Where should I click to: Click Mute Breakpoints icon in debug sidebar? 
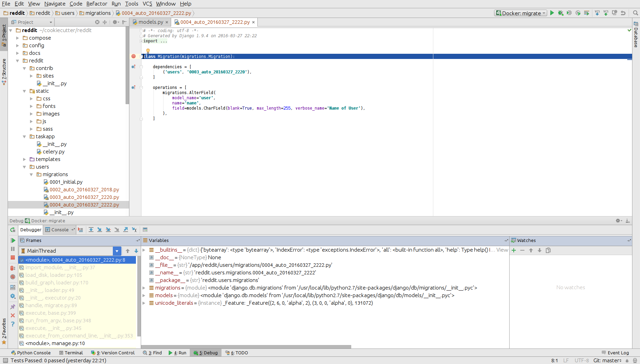(x=13, y=276)
